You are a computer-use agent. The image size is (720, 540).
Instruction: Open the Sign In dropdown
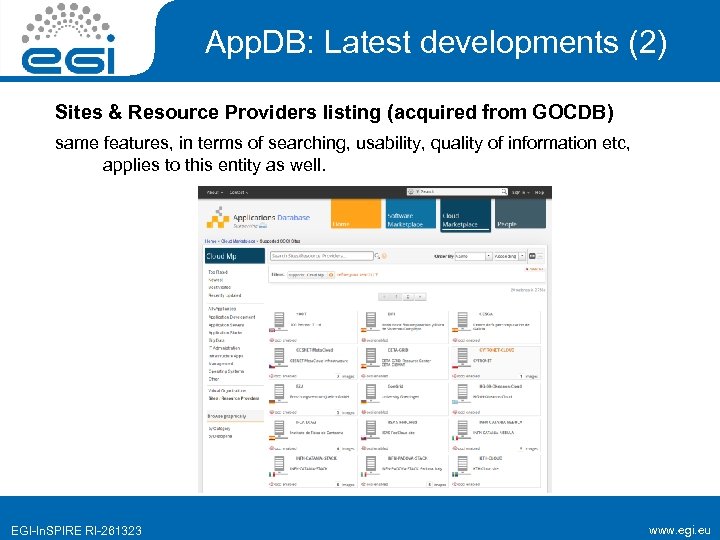tap(520, 192)
